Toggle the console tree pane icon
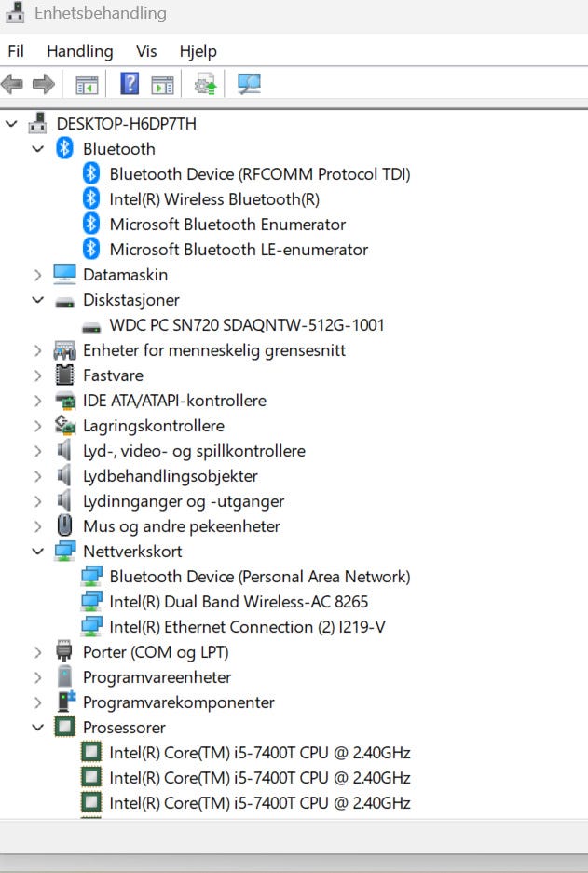588x873 pixels. [x=87, y=85]
